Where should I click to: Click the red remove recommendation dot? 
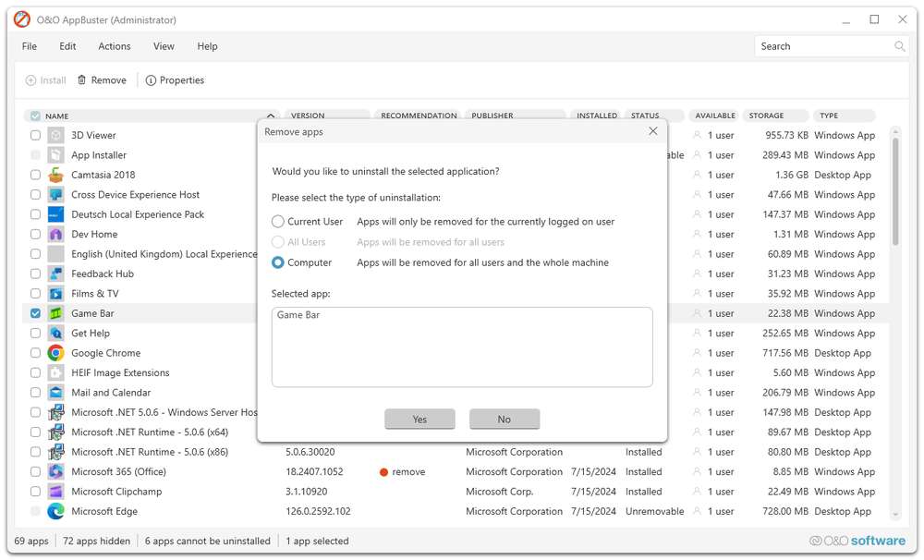383,472
